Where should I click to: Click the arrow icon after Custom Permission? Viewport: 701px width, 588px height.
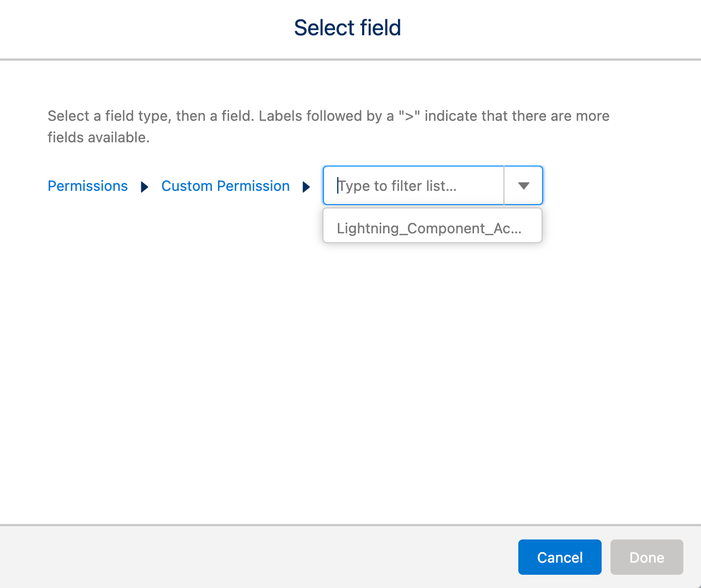click(x=306, y=187)
